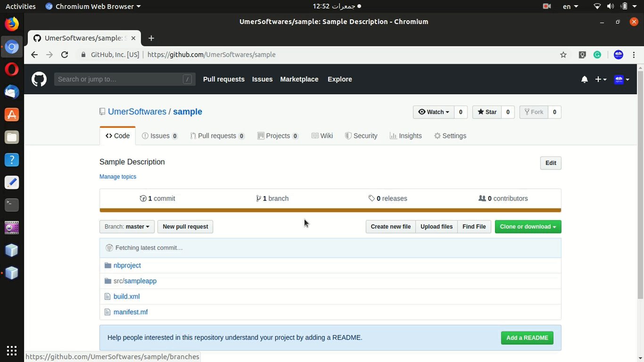
Task: Open Pull requests in top navigation
Action: (224, 79)
